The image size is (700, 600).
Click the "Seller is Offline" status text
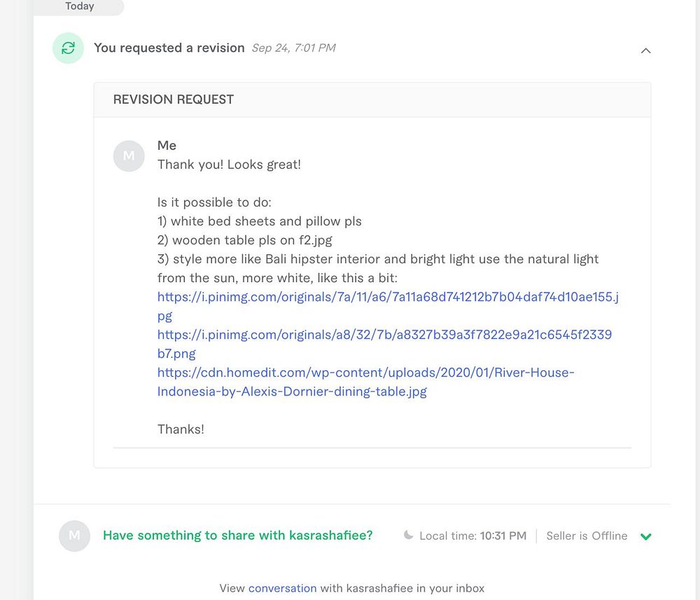pyautogui.click(x=587, y=536)
